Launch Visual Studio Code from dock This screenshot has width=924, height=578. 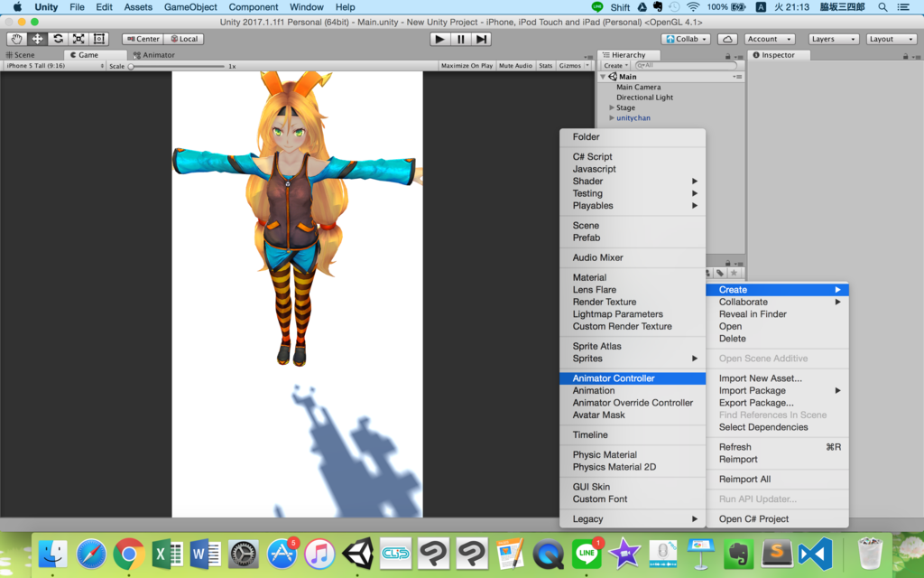tap(815, 554)
